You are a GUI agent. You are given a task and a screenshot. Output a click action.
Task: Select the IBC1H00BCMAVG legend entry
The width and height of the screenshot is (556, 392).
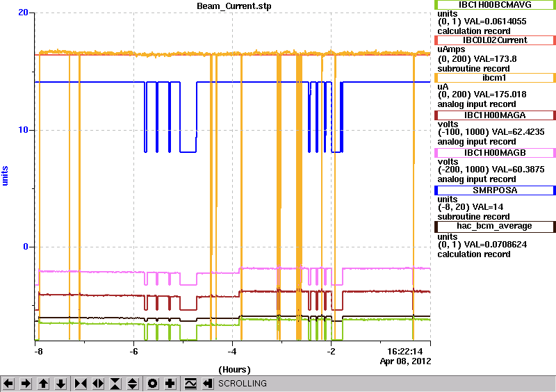[x=495, y=5]
